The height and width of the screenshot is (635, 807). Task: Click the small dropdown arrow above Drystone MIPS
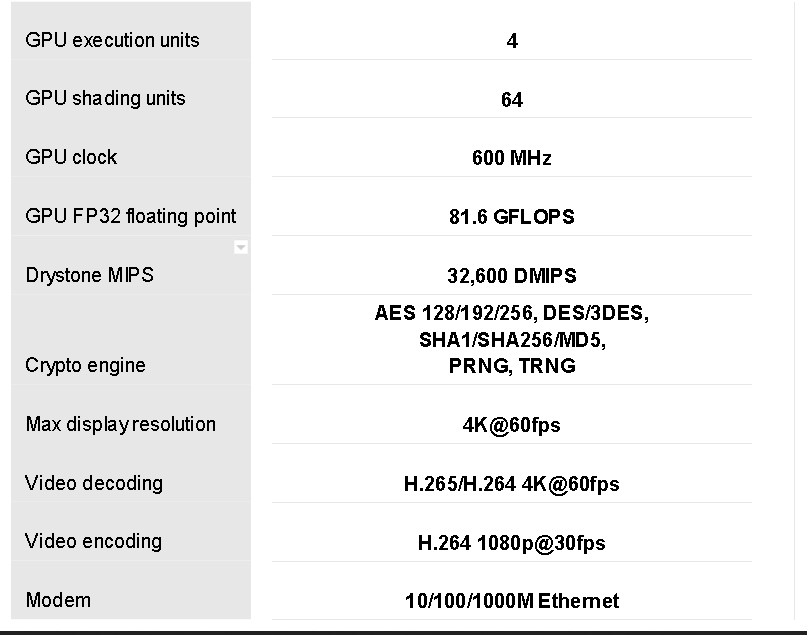(x=241, y=248)
